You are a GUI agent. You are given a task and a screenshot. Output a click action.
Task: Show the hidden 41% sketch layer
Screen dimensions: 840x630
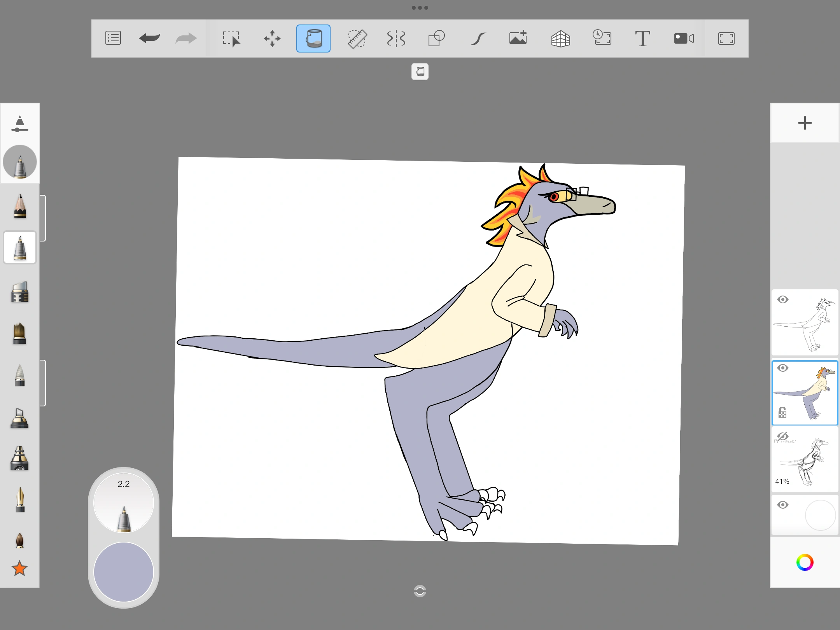coord(783,436)
